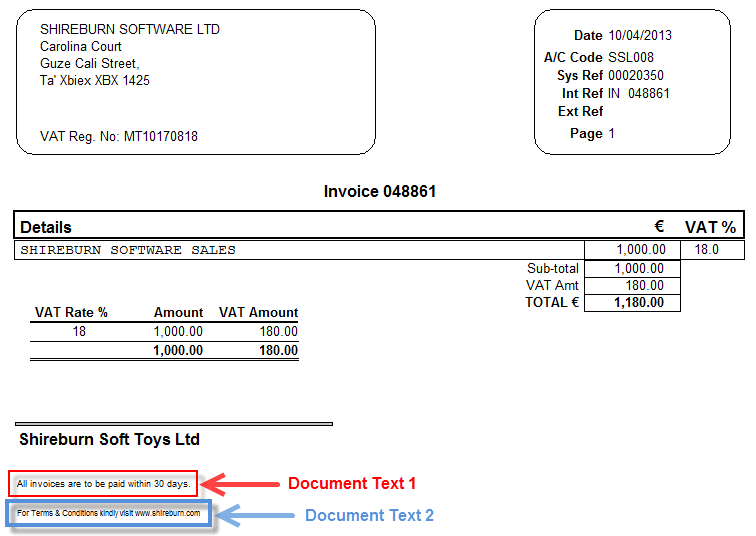Screen dimensions: 756x536
Task: Select the Invoice 048861 heading
Action: pyautogui.click(x=380, y=191)
